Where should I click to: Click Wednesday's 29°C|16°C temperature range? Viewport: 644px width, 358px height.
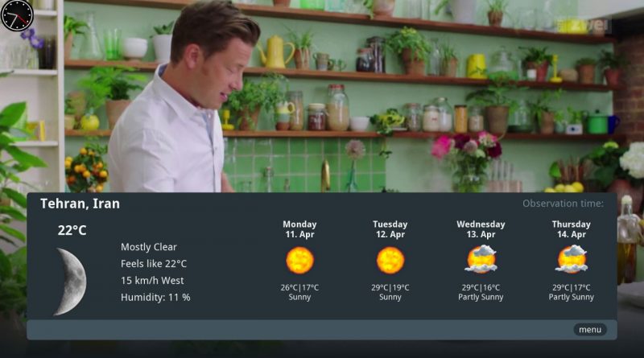click(481, 287)
